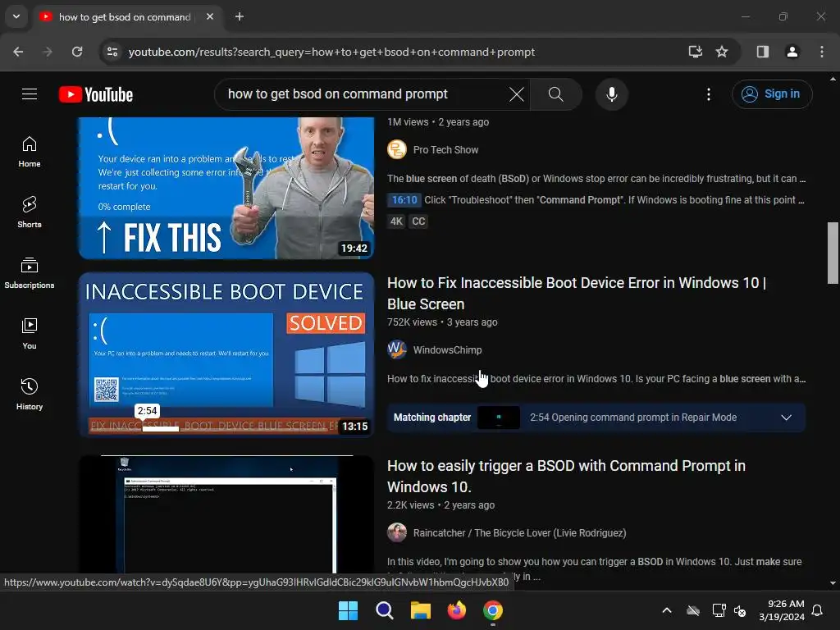Jump to the 16:10 timestamp chip
The width and height of the screenshot is (840, 630).
[x=404, y=200]
